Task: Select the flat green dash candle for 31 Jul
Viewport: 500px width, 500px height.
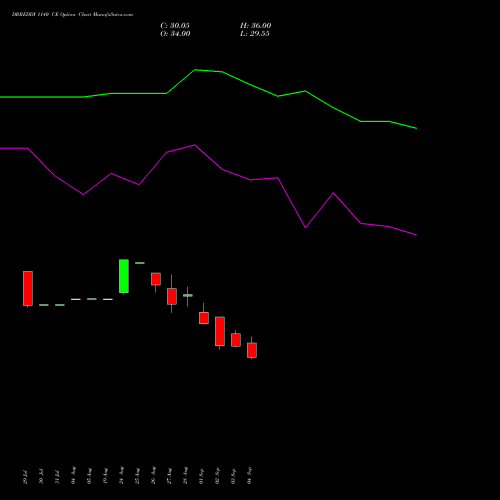Action: [x=60, y=305]
